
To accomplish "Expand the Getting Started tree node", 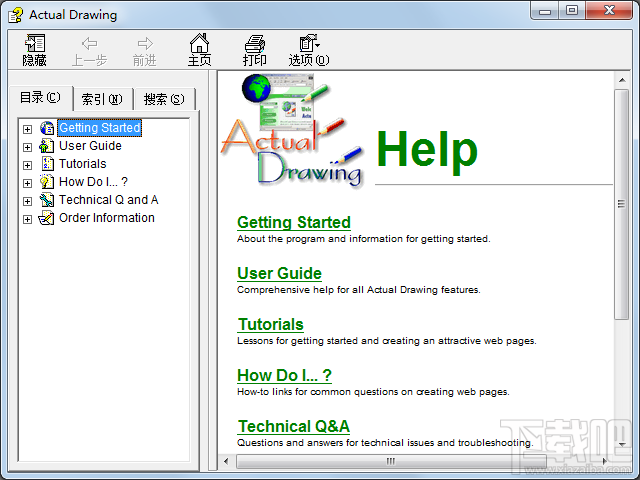I will click(27, 129).
